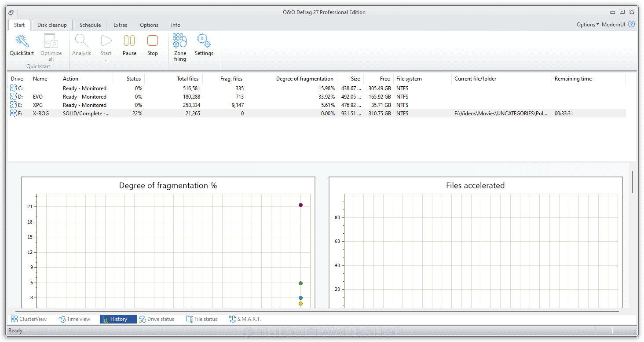Click the F:\Videos\Movies current file path
Image resolution: width=644 pixels, height=342 pixels.
click(x=501, y=114)
